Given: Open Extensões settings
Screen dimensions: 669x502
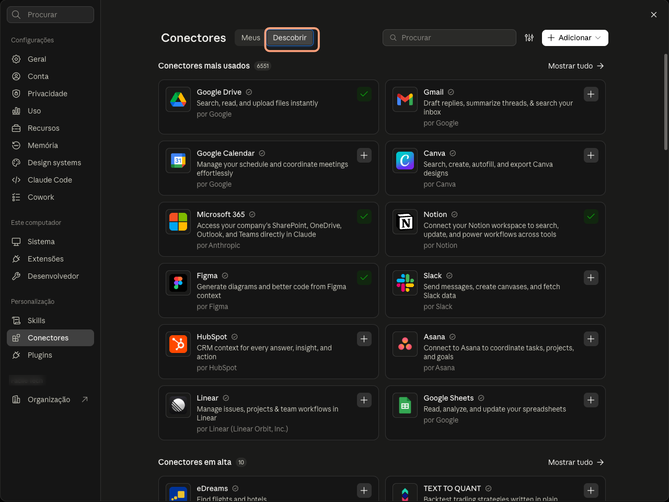Looking at the screenshot, I should point(50,259).
